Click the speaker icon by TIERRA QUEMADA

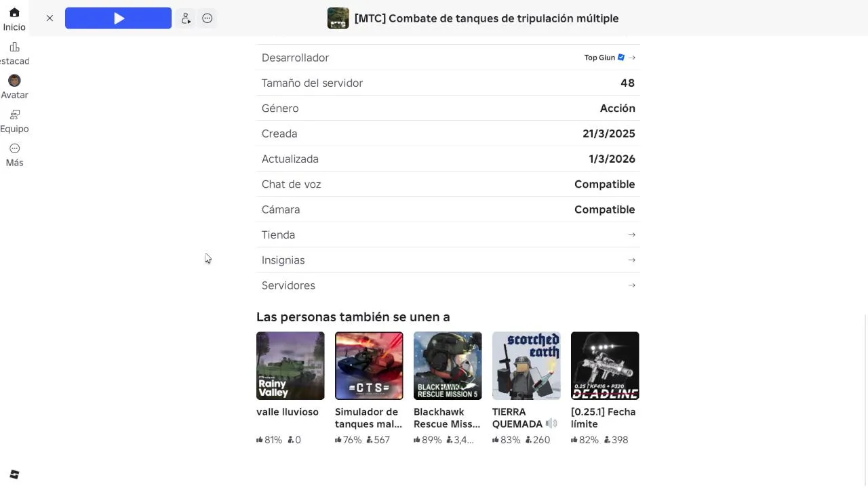tap(551, 424)
